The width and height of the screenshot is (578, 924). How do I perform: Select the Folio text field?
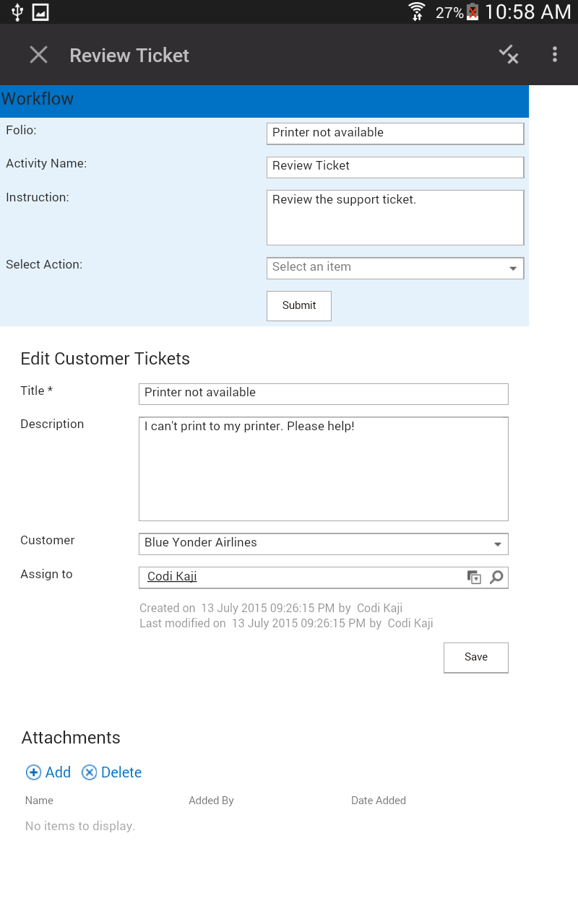(x=395, y=134)
